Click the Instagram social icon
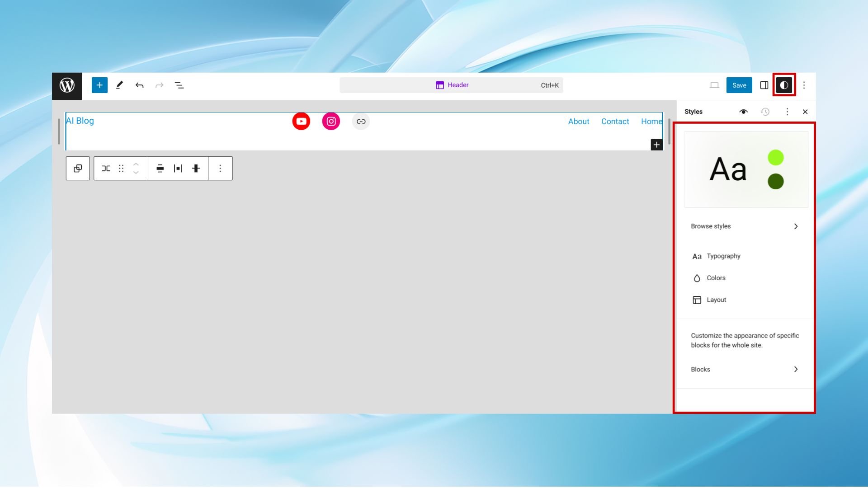Viewport: 868px width, 488px height. click(x=331, y=122)
